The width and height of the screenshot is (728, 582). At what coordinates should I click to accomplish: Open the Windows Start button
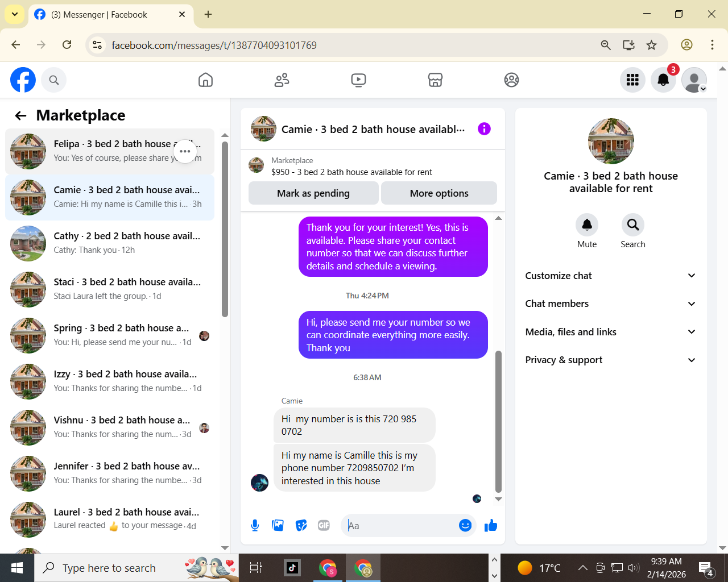(17, 568)
